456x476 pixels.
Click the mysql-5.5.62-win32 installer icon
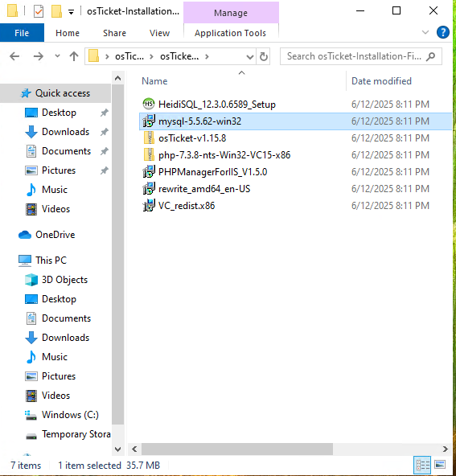(x=149, y=121)
